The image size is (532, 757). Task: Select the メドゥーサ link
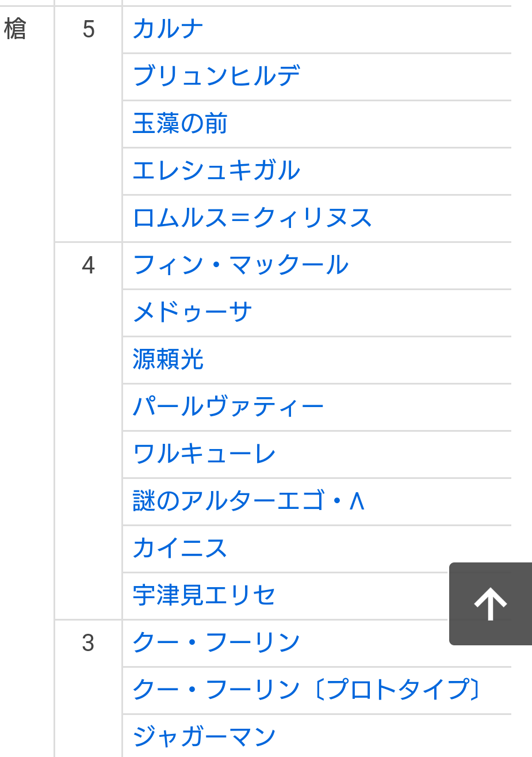click(192, 313)
